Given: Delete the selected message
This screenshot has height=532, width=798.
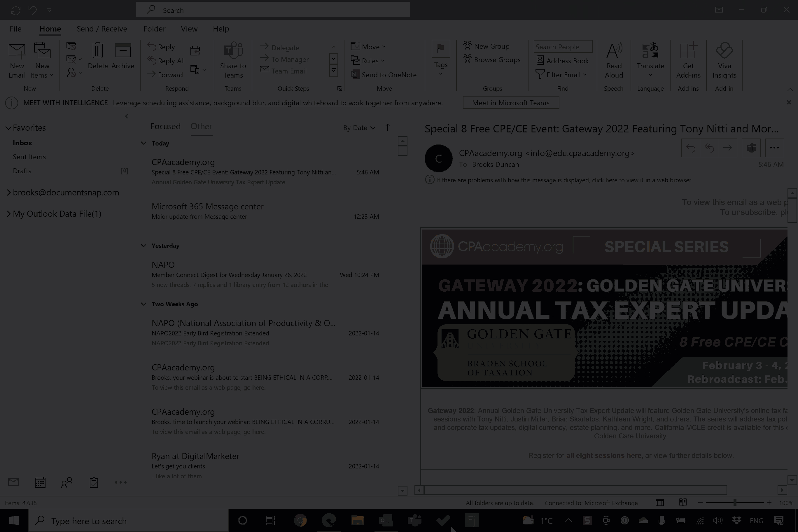Looking at the screenshot, I should click(x=98, y=56).
